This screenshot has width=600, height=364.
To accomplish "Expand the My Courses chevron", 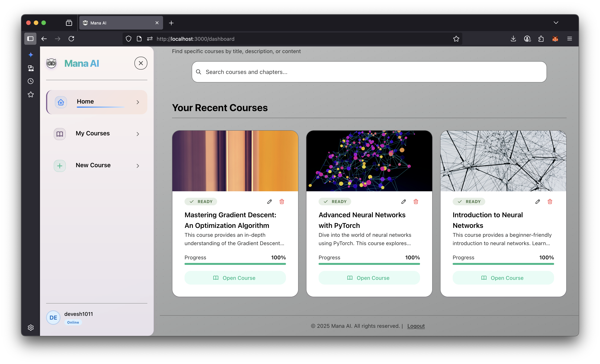I will [138, 134].
